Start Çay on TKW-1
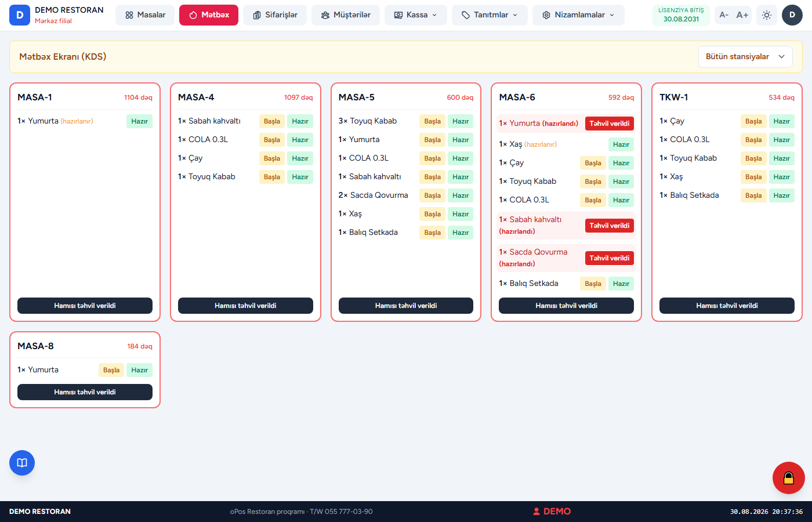The image size is (812, 522). point(753,121)
